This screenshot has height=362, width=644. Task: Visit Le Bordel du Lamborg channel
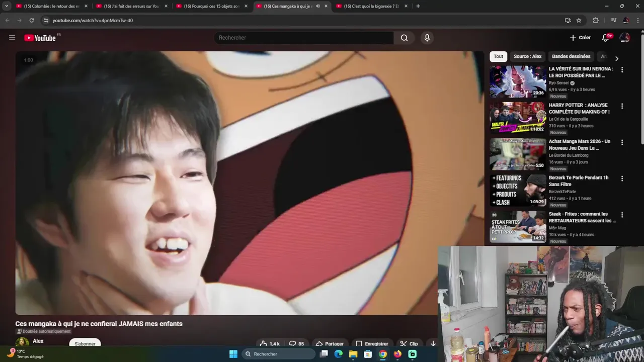[x=569, y=155]
